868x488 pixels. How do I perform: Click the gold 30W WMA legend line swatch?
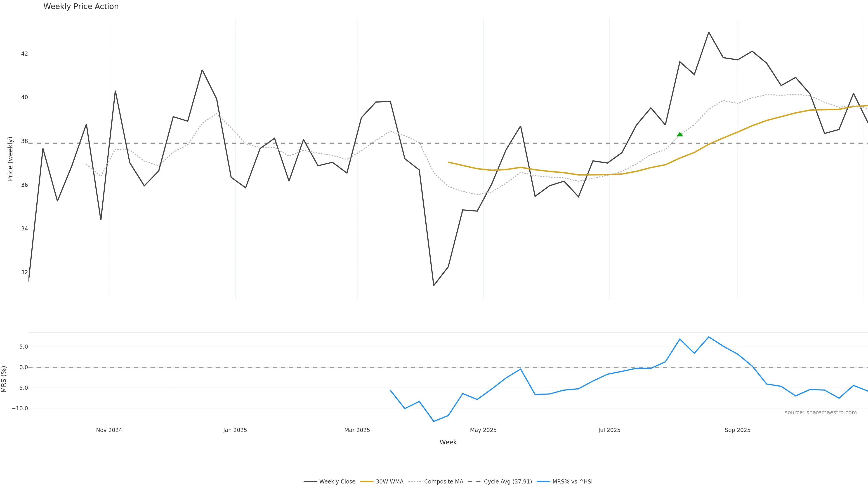pyautogui.click(x=367, y=482)
